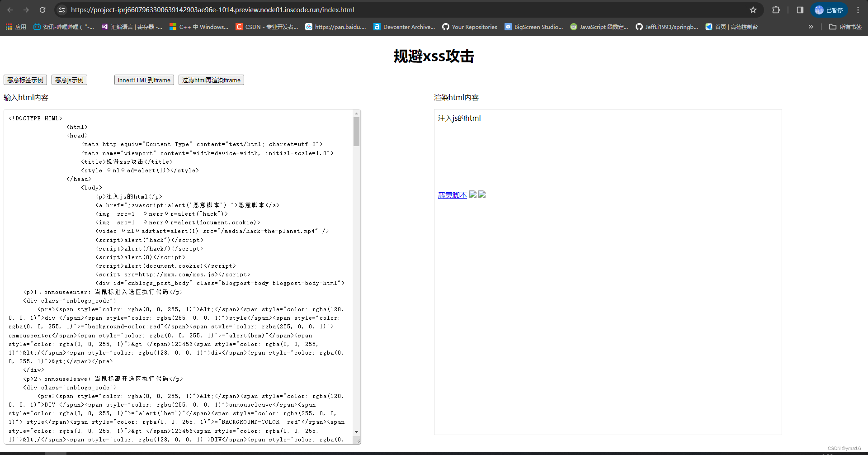Click the 恶意标签示例 button
Viewport: 868px width, 455px height.
tap(25, 80)
